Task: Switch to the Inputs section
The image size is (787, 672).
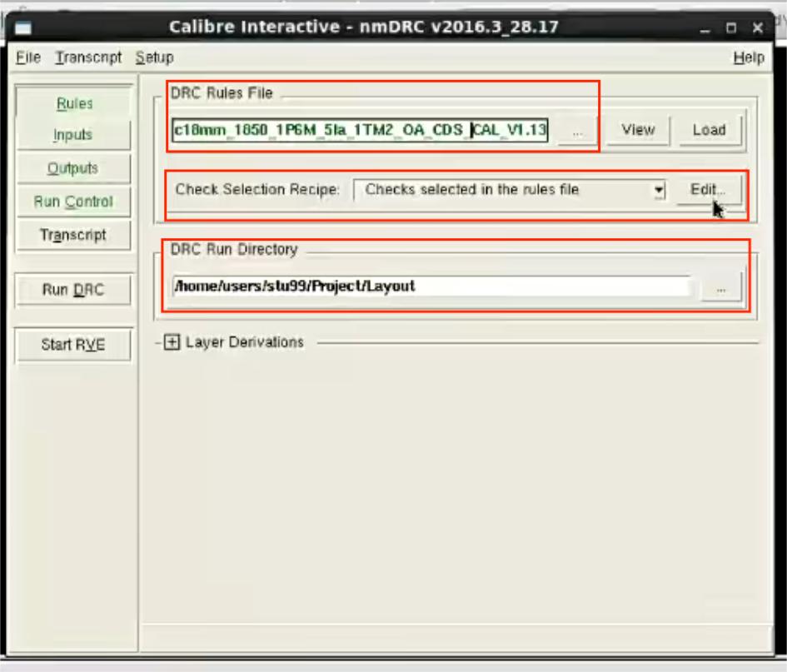Action: [74, 135]
